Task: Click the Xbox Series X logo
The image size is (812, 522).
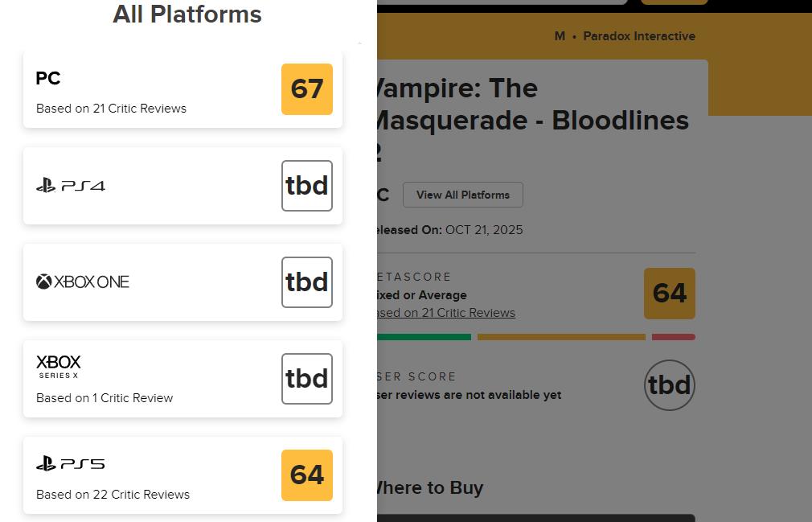Action: click(59, 366)
